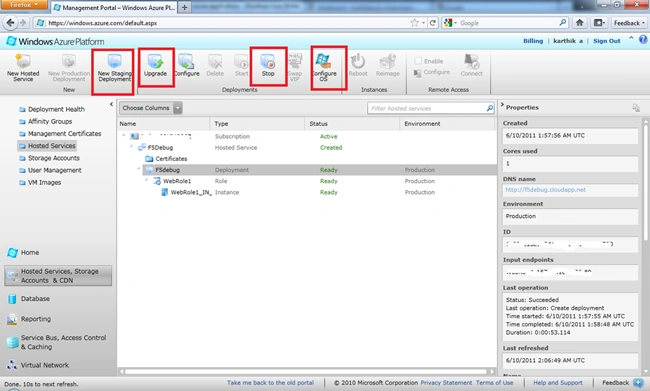650x391 pixels.
Task: Reload the page in Firefox
Action: 432,23
